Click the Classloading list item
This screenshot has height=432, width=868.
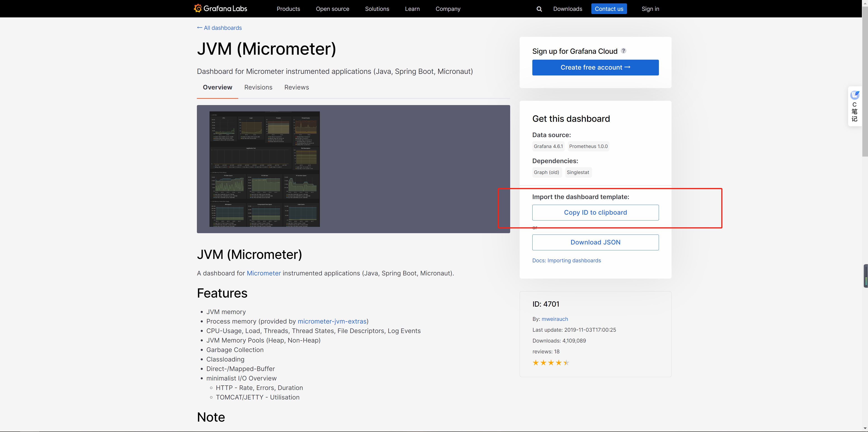(x=225, y=359)
